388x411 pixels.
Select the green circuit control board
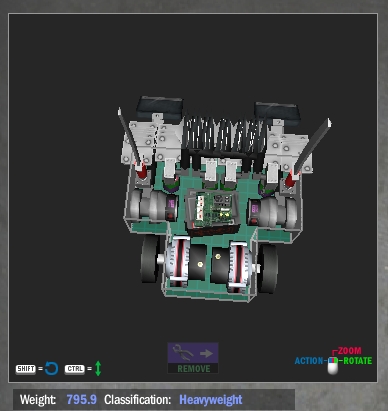coord(213,209)
